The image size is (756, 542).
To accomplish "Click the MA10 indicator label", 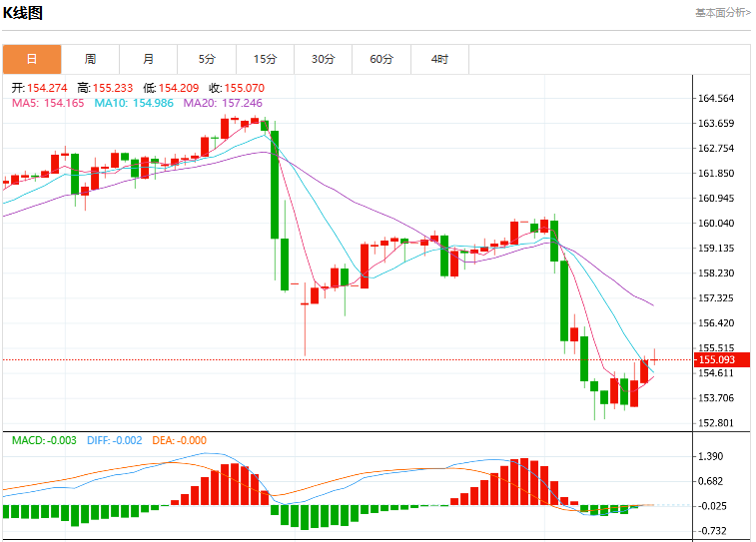I will [134, 103].
